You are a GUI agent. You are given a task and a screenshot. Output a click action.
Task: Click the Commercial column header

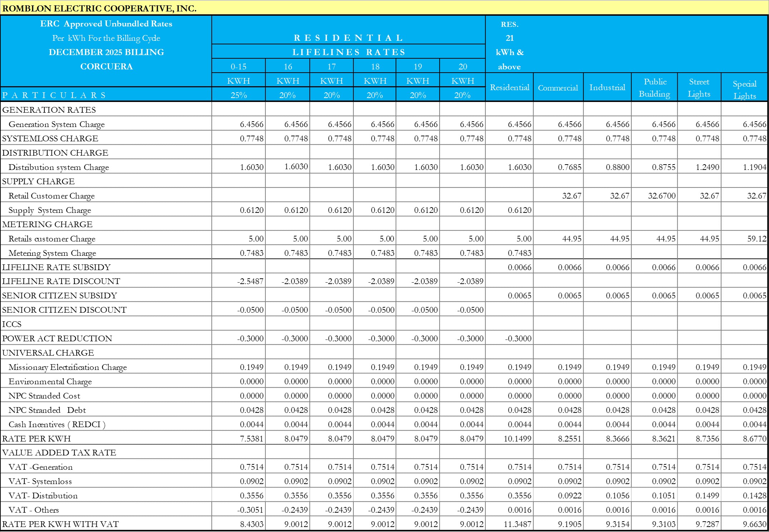click(x=558, y=88)
